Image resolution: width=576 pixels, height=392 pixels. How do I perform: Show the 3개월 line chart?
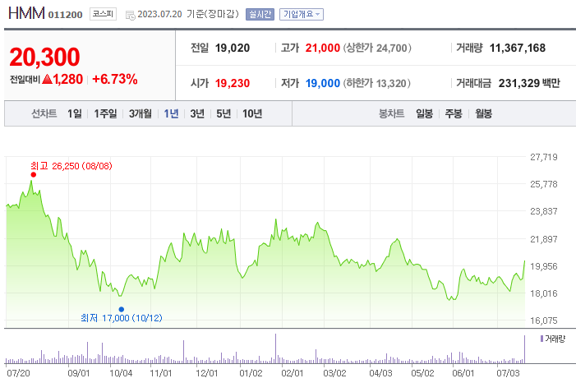click(x=141, y=114)
